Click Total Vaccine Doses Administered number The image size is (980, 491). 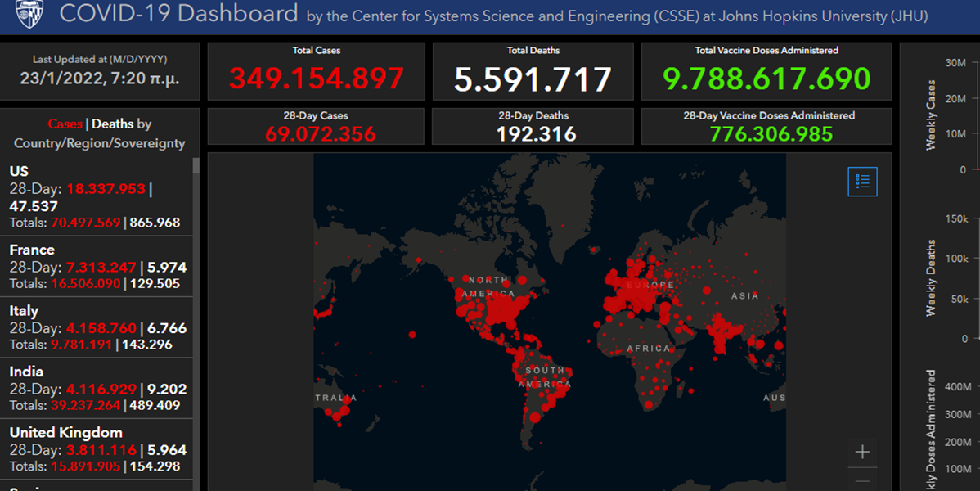click(766, 79)
